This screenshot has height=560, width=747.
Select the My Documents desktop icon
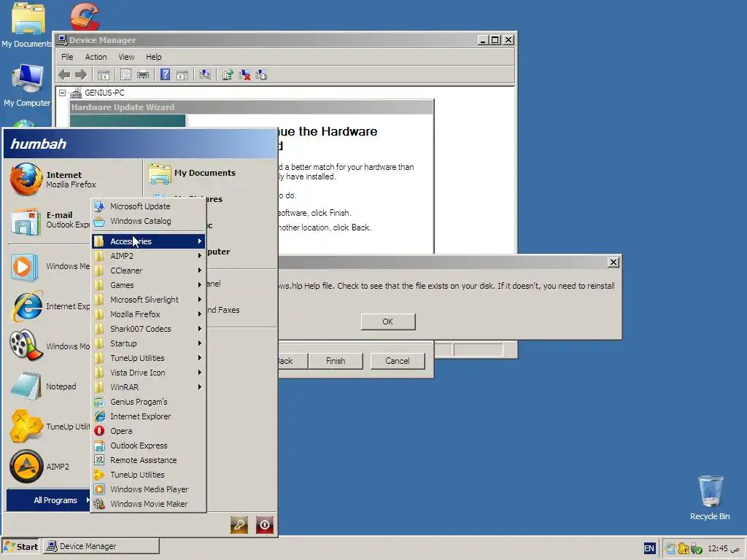click(27, 25)
